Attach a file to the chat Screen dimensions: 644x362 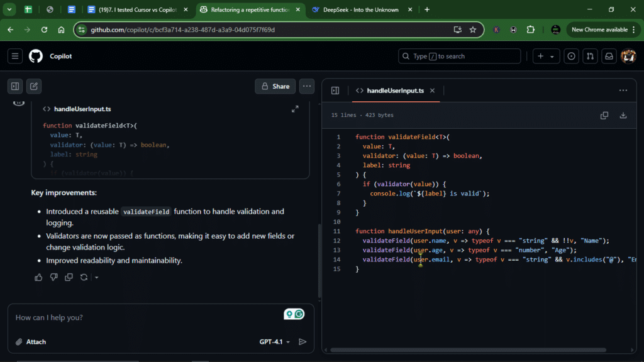[x=30, y=341]
